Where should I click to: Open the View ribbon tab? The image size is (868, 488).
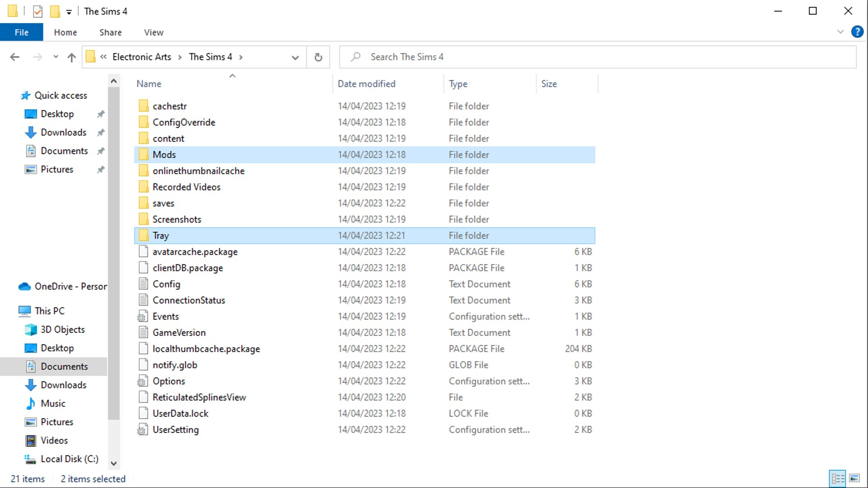click(x=154, y=33)
